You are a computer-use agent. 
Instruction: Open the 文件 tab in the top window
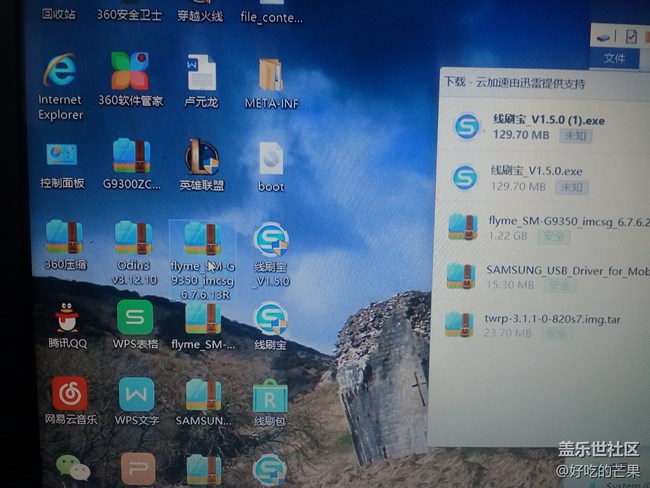614,58
